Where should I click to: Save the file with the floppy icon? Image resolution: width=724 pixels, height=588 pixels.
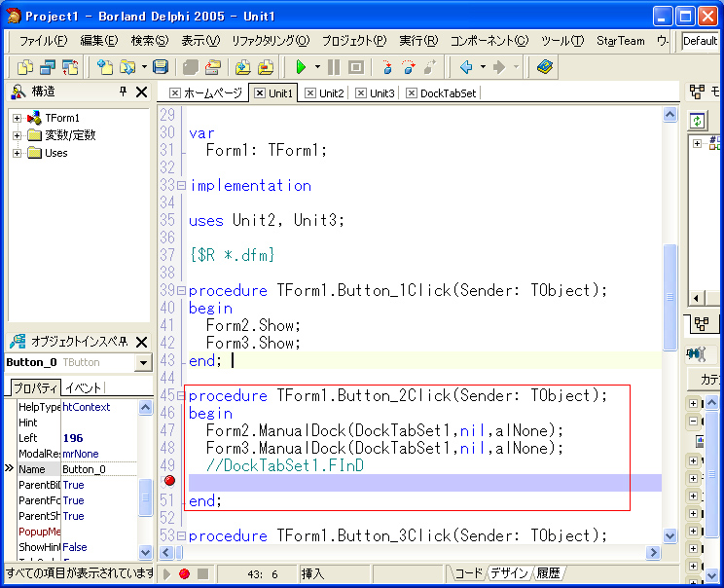click(x=161, y=67)
